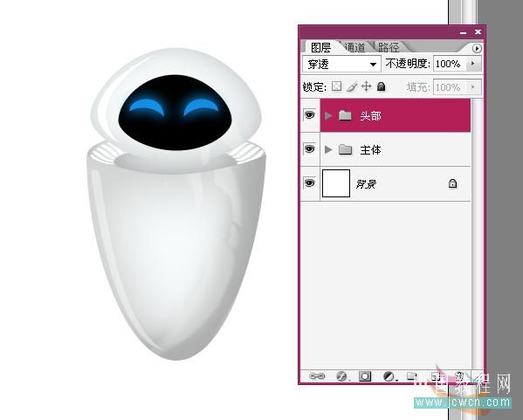
Task: Open the 穿透 blend mode dropdown
Action: coord(341,64)
